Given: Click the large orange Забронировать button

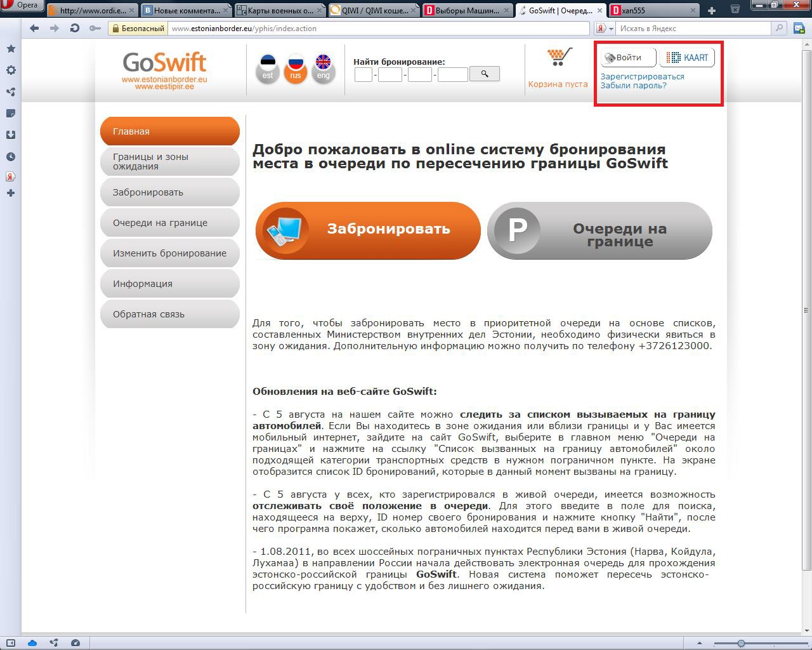Looking at the screenshot, I should tap(368, 230).
